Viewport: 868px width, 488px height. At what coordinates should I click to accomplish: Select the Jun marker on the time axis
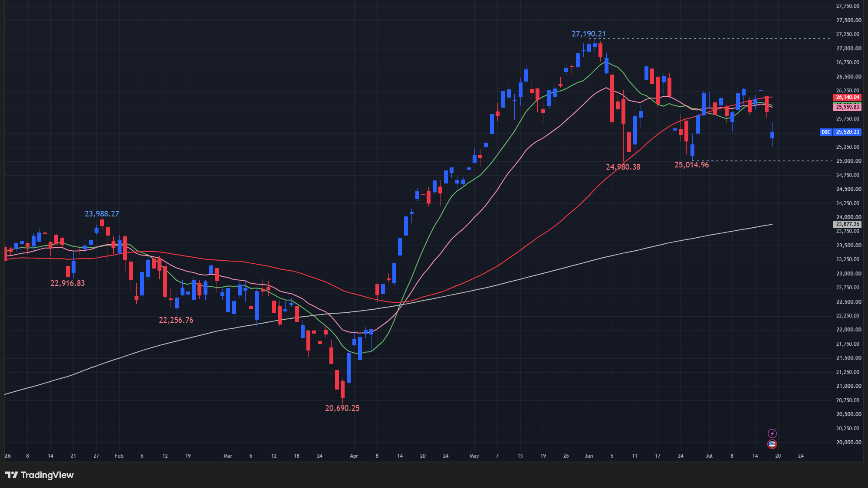(589, 456)
